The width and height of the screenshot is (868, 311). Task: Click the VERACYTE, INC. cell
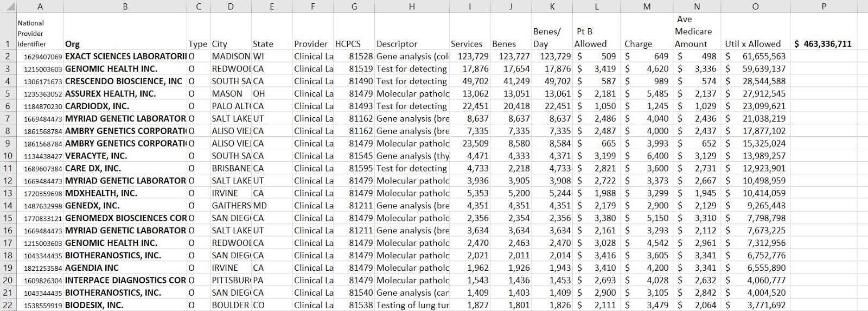[125, 156]
